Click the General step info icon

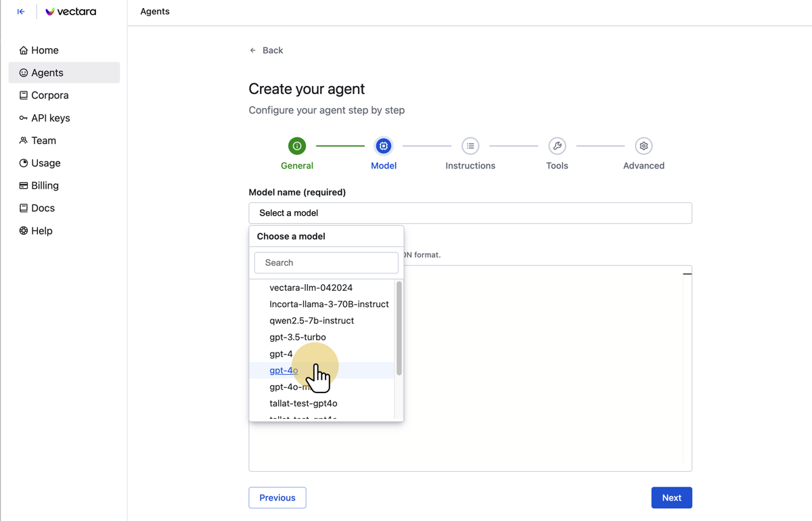[297, 146]
